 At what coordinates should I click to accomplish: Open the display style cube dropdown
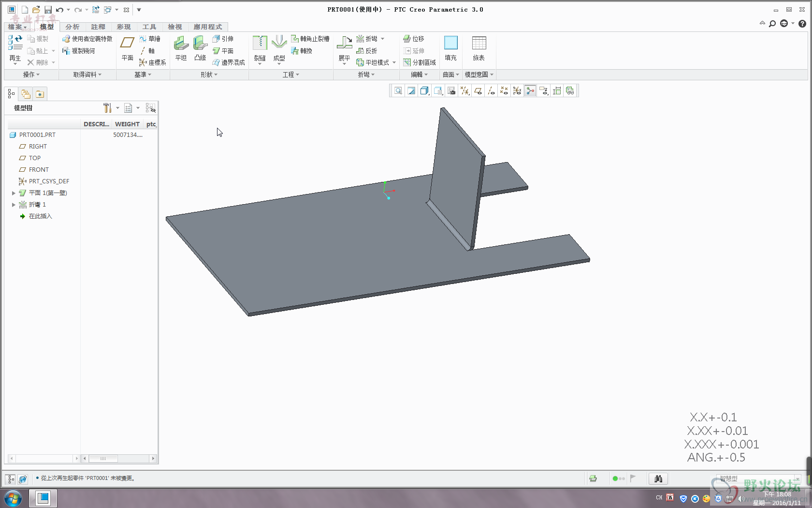(425, 91)
